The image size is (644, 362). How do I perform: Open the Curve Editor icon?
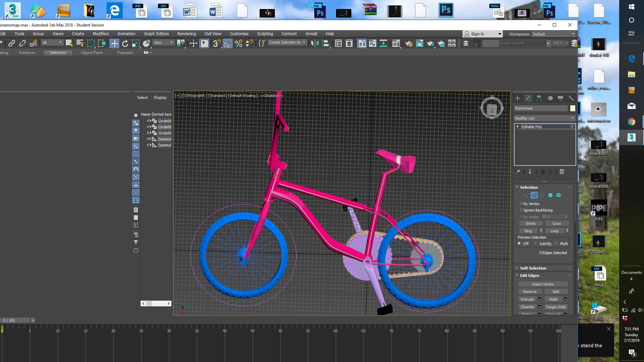tap(373, 43)
